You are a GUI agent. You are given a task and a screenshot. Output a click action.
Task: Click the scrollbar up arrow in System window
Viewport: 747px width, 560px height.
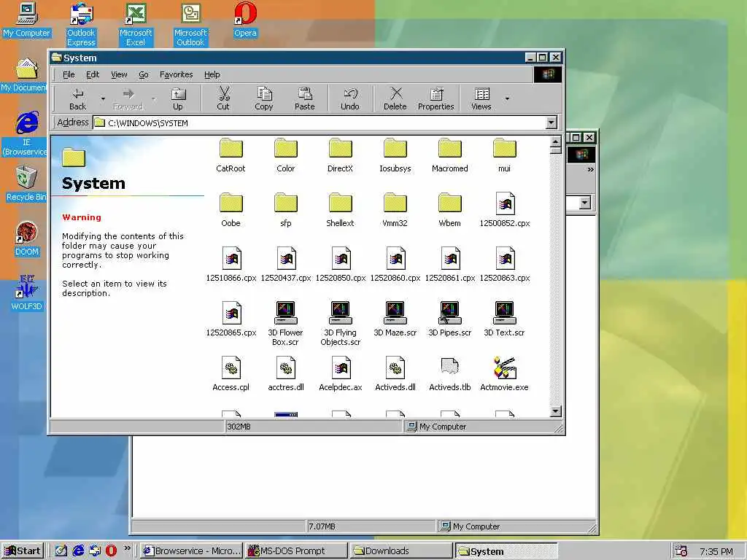[x=555, y=141]
